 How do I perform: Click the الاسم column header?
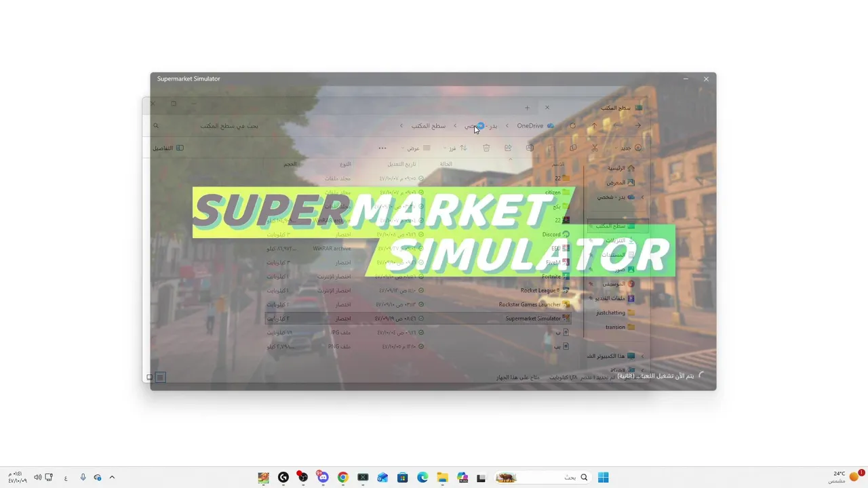point(557,164)
